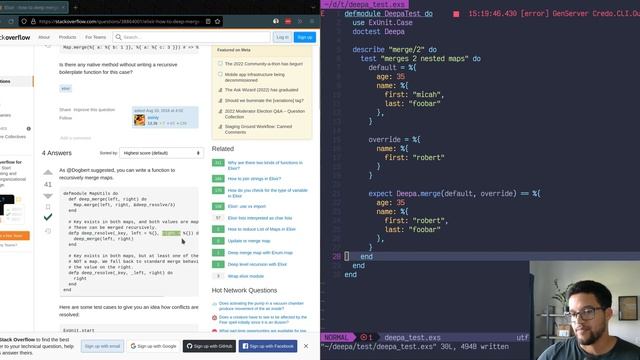The image size is (640, 360).
Task: Open 'Mobile app infrastructure being decommissioned' link
Action: point(255,77)
